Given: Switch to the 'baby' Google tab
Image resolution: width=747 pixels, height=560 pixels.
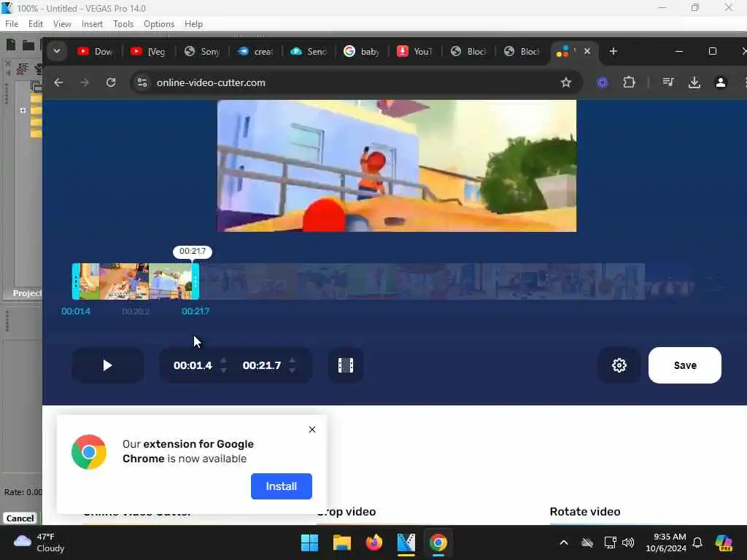Looking at the screenshot, I should pos(362,52).
